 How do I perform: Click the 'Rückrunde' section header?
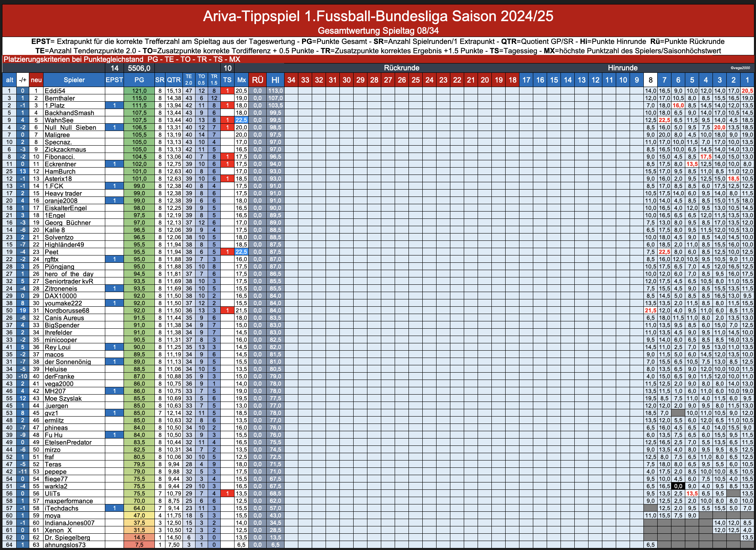tap(402, 68)
